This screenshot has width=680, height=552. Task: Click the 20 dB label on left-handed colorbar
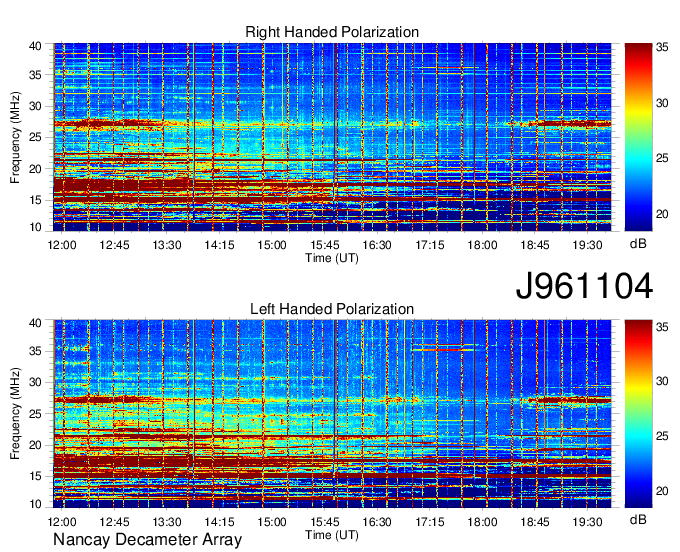point(662,491)
